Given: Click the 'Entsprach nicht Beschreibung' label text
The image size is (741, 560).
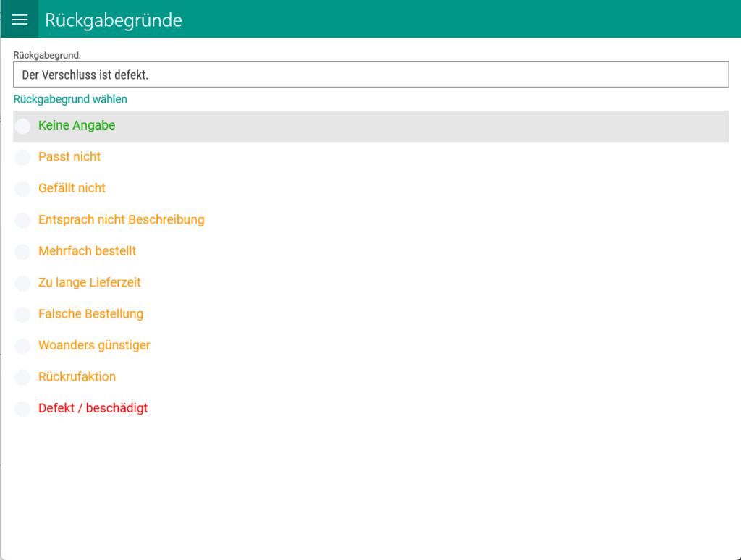Looking at the screenshot, I should (121, 219).
